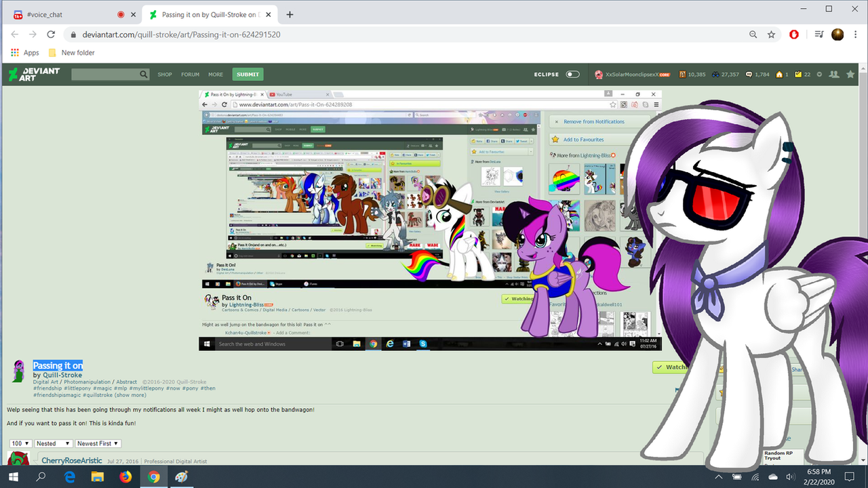Expand the small header dropdown arrow
Screen dimensions: 868x488
pyautogui.click(x=819, y=75)
